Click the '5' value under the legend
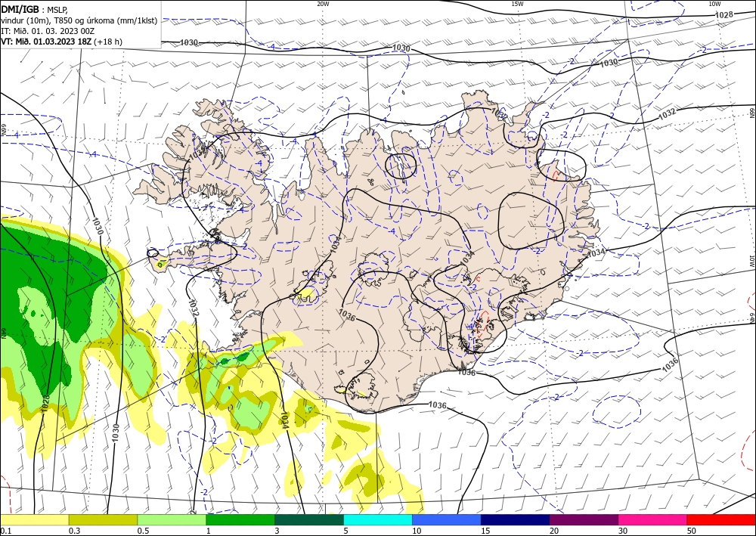756x536 pixels. (x=346, y=531)
